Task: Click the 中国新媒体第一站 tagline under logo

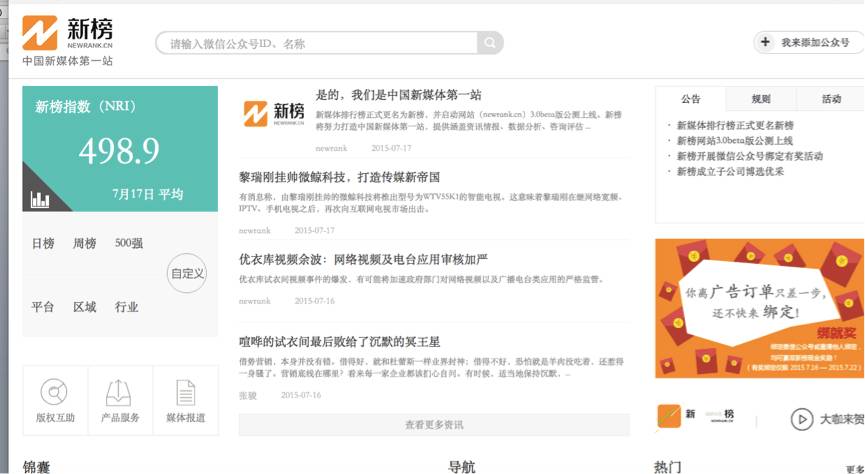Action: 67,61
